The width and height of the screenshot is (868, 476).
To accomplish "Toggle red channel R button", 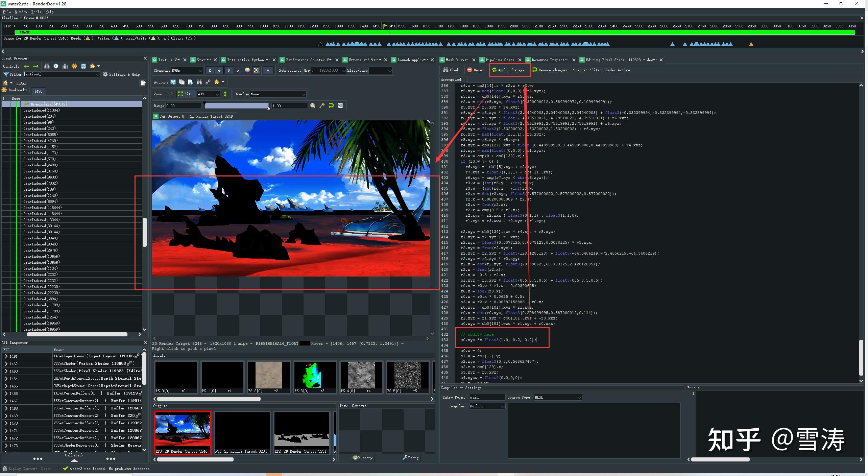I will 210,70.
